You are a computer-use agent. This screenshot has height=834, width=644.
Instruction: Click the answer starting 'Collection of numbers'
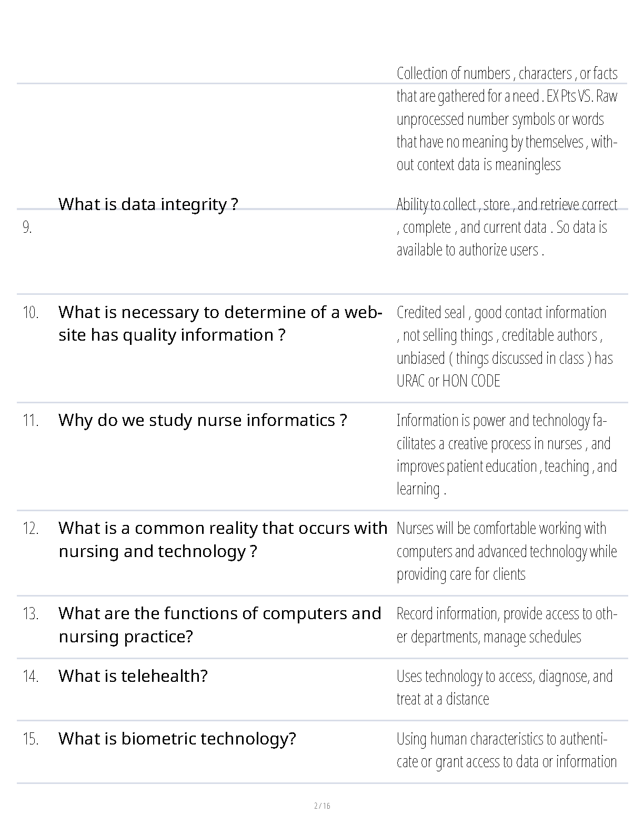coord(507,118)
